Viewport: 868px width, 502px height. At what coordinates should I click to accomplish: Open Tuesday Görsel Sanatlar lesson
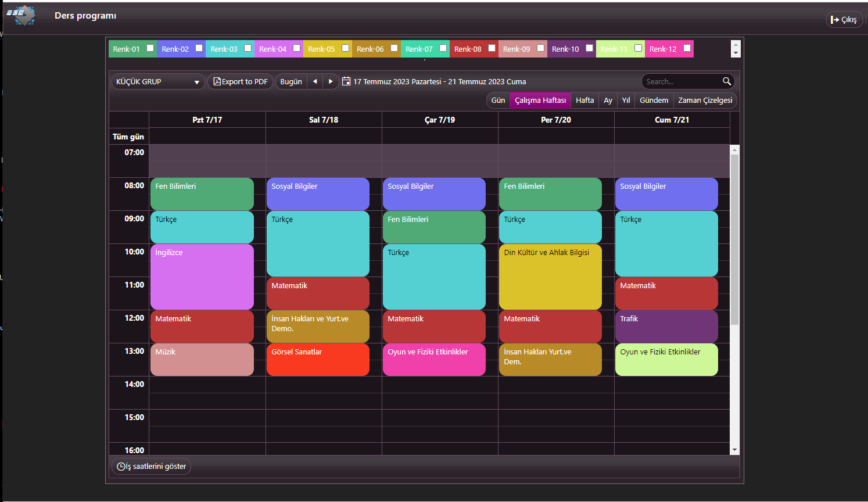click(318, 360)
